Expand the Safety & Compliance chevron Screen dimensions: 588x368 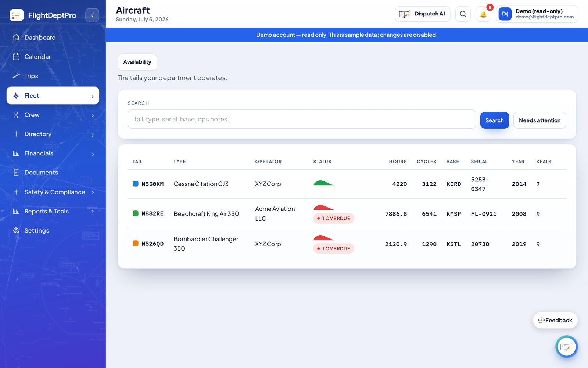(93, 192)
